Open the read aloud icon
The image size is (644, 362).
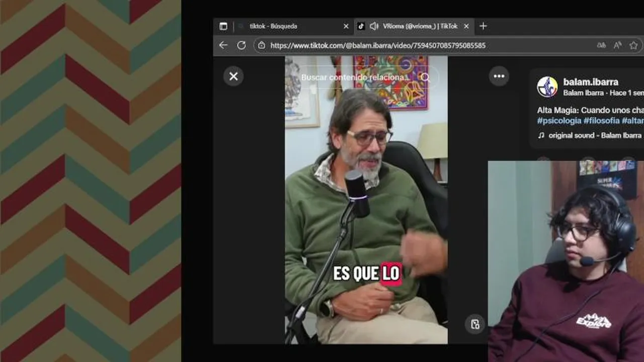[617, 45]
